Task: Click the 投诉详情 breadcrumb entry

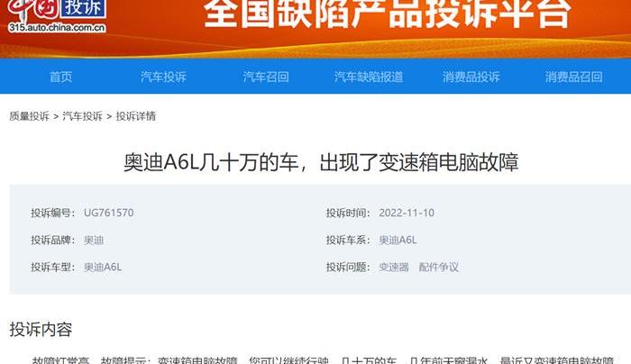Action: (136, 116)
